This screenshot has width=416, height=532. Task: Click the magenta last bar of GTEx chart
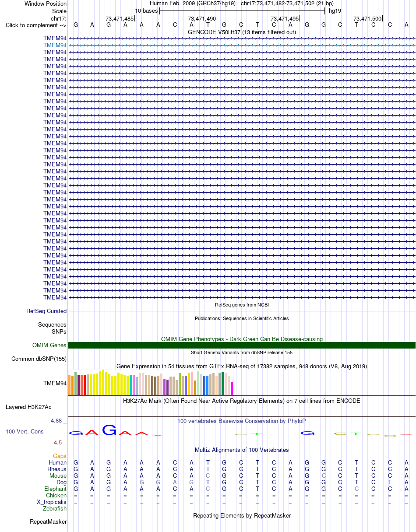232,388
